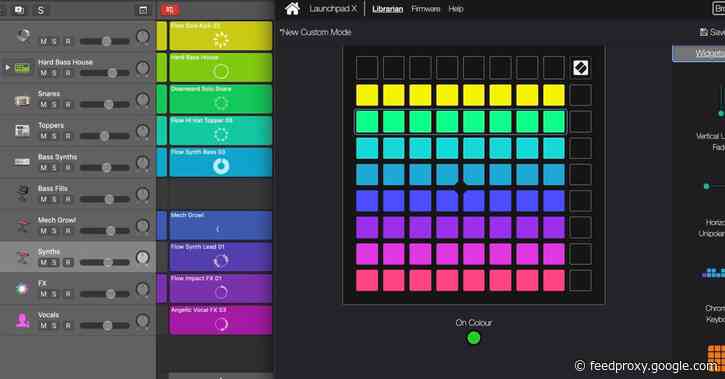Click the track icon above Hard Bass House
The width and height of the screenshot is (725, 379).
pyautogui.click(x=23, y=36)
